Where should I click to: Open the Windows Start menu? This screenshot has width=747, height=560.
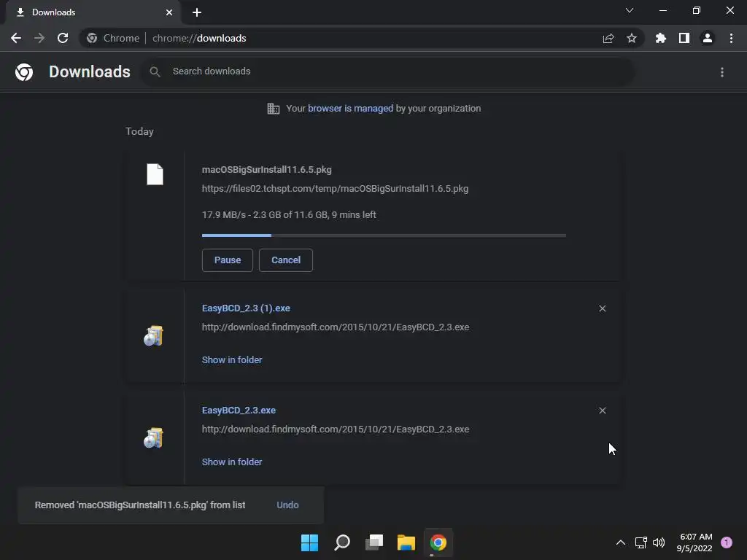click(309, 542)
